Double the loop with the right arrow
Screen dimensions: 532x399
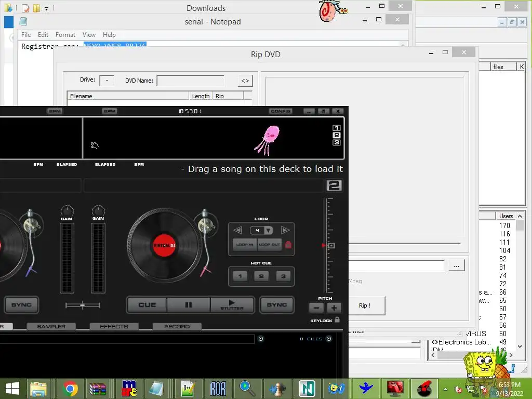pos(285,230)
